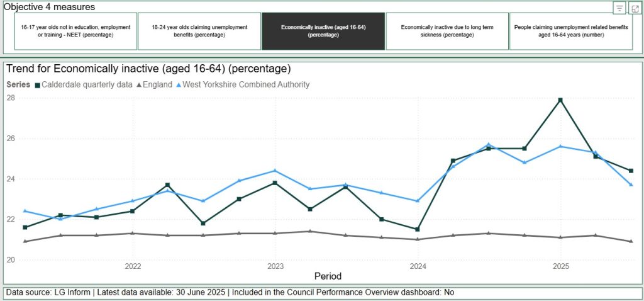Select the Calderdale lowest data point at 2024

(x=418, y=229)
